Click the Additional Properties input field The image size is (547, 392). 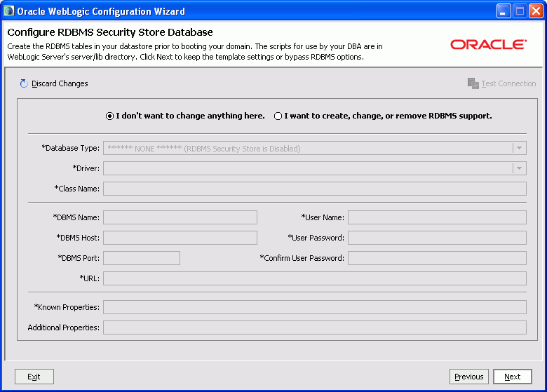[x=315, y=327]
